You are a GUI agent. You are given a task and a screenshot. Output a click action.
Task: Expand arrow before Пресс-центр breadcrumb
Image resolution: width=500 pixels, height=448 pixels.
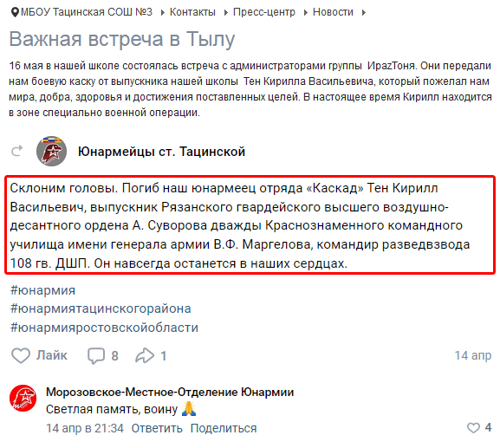click(x=226, y=13)
